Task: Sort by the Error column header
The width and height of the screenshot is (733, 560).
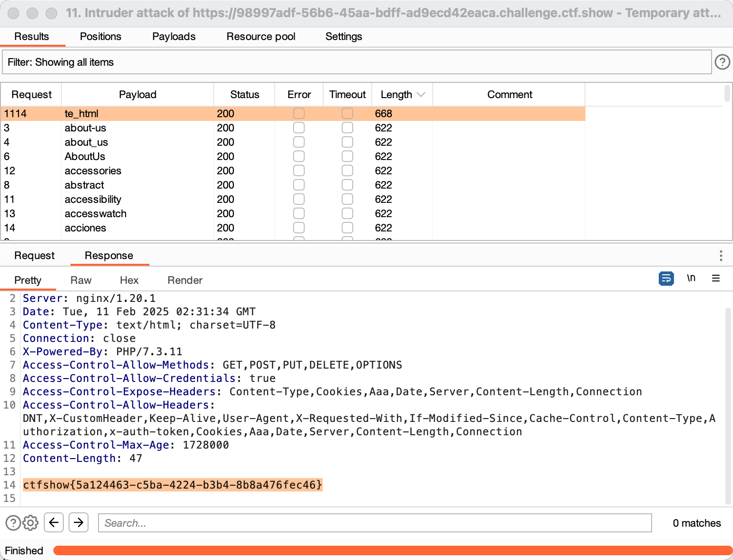Action: [299, 94]
